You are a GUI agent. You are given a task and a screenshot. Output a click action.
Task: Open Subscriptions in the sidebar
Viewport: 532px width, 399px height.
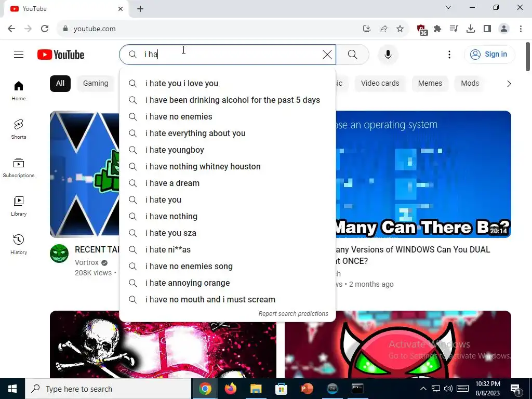19,168
